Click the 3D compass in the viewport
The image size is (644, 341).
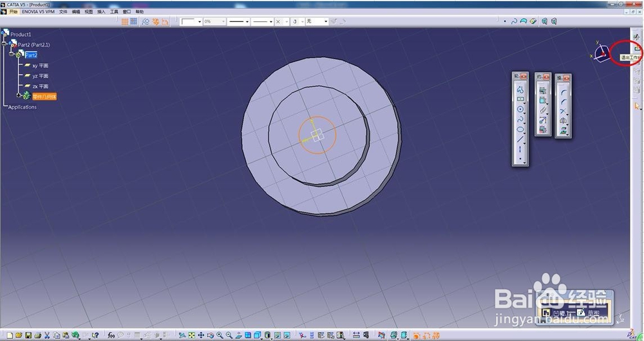click(600, 53)
